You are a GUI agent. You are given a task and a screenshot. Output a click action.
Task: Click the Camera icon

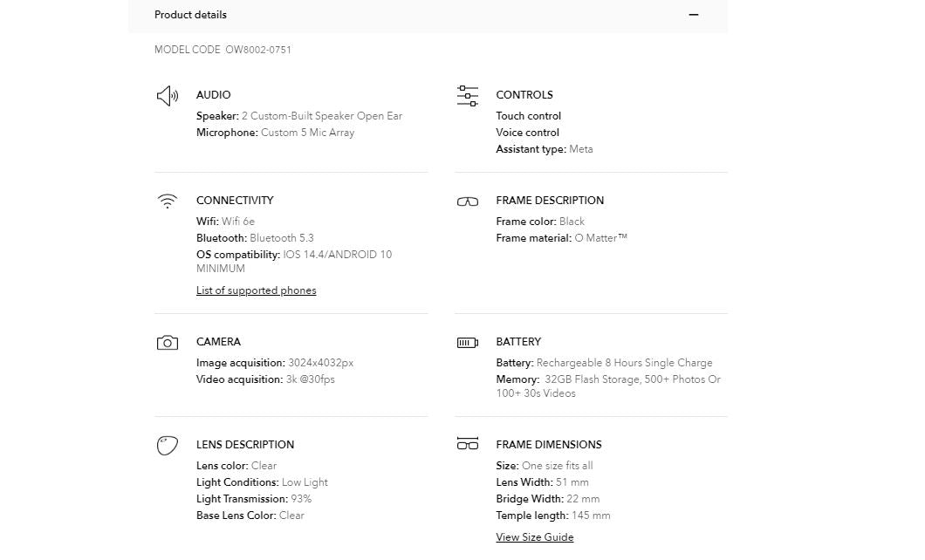(x=167, y=343)
